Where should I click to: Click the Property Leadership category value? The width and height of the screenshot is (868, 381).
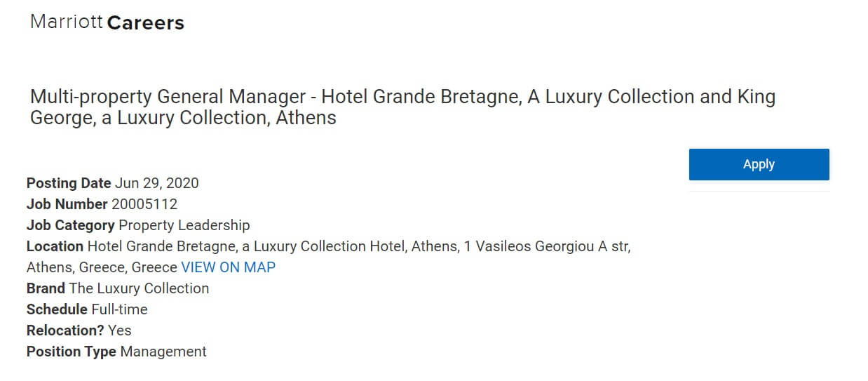tap(184, 225)
